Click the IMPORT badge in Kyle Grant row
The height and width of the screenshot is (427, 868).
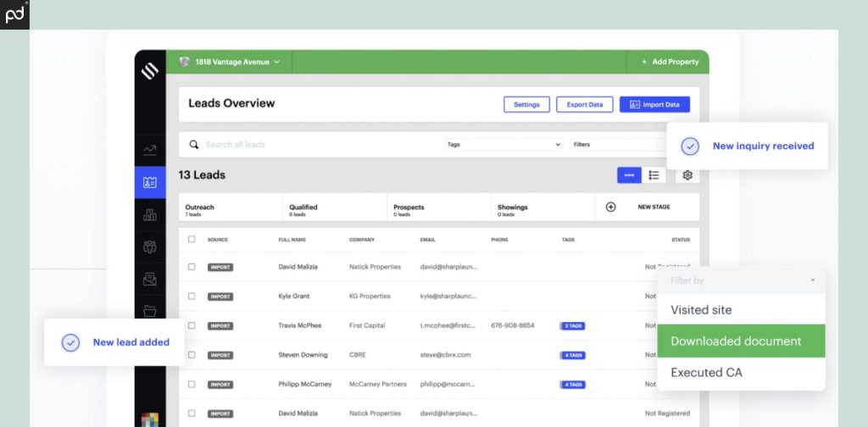coord(220,297)
